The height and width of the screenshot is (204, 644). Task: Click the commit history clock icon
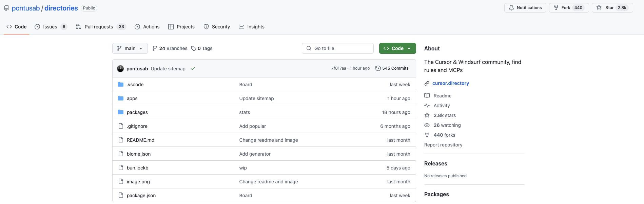click(378, 68)
